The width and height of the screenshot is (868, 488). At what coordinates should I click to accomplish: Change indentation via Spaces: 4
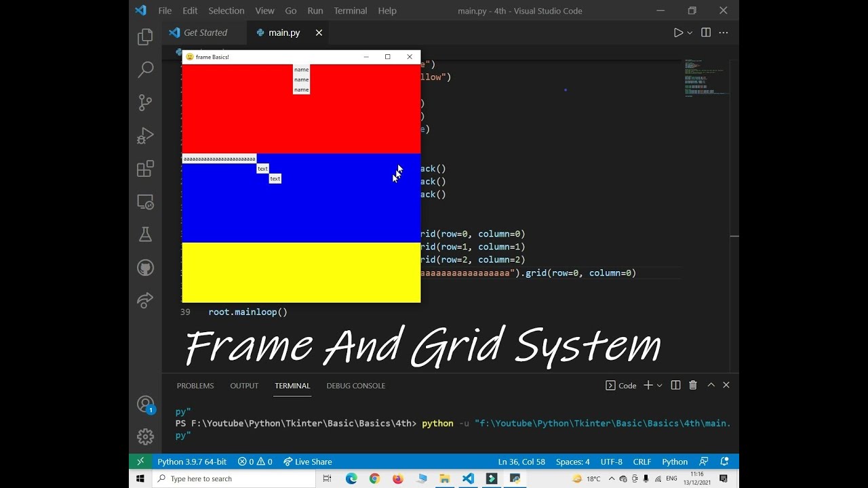[573, 462]
